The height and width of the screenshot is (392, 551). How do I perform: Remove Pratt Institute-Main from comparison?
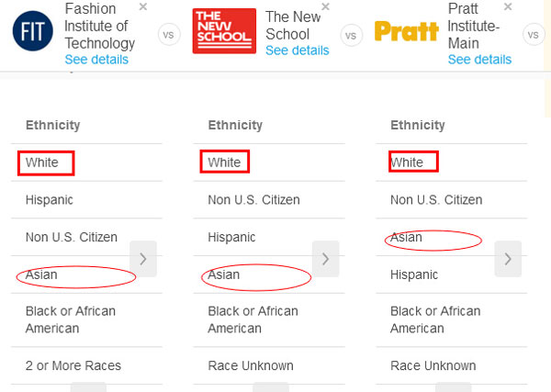[508, 6]
